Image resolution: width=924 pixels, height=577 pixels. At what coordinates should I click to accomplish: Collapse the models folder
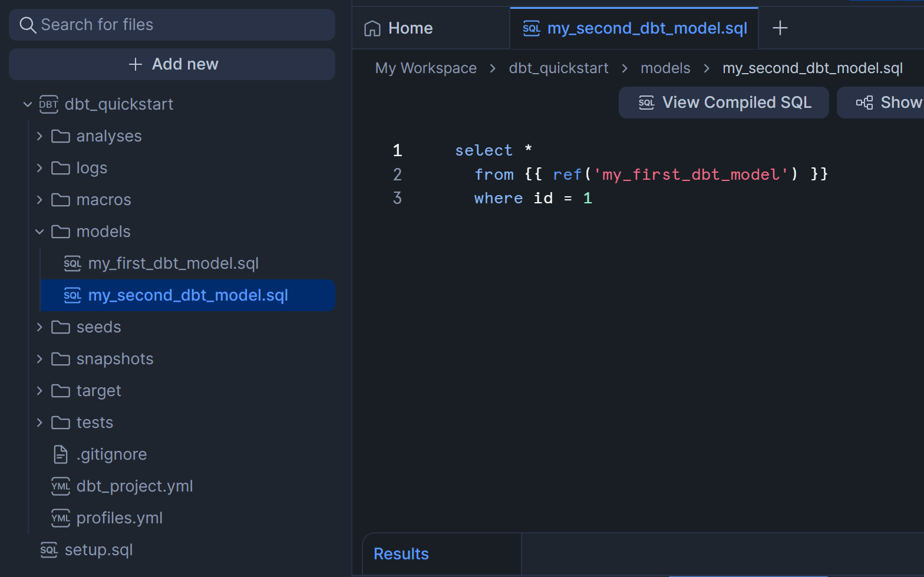point(39,232)
